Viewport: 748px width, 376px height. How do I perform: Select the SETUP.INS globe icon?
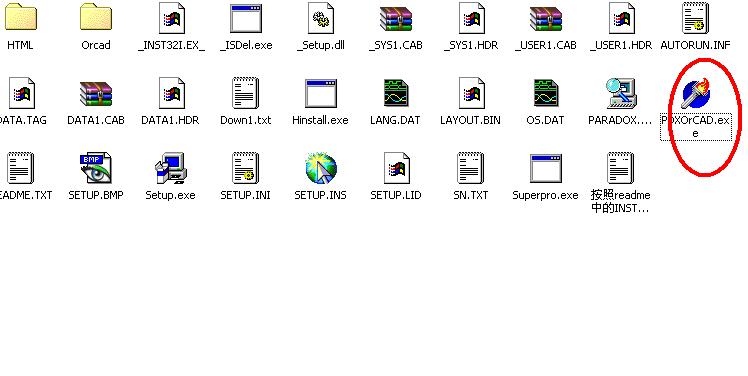[321, 168]
